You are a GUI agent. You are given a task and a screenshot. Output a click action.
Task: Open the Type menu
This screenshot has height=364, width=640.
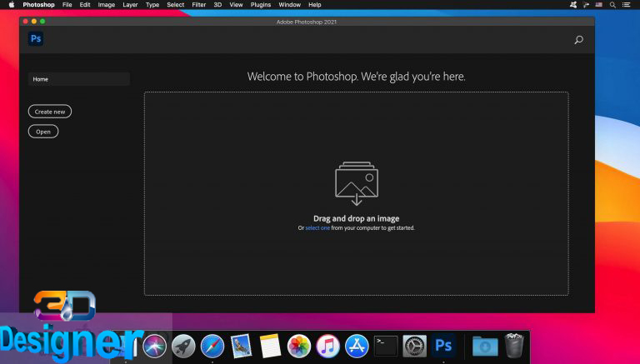(152, 5)
